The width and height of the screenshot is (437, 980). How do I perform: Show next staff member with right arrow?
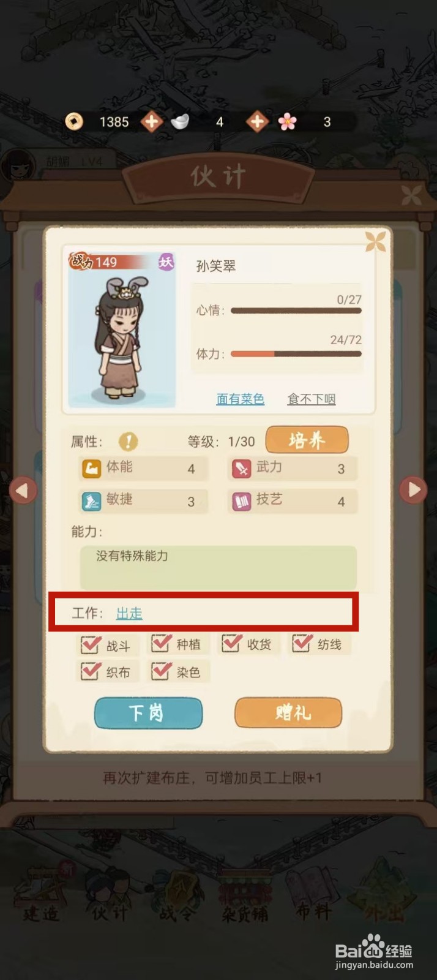[414, 490]
